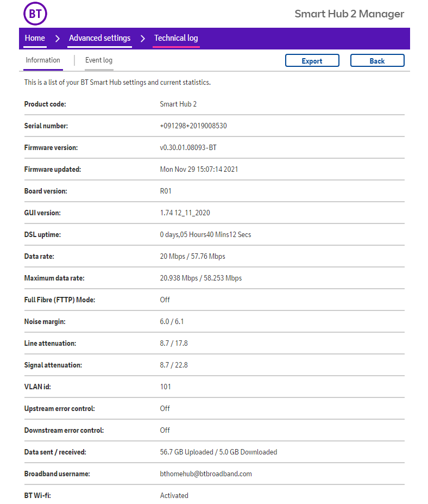Click the Full Fibre (FTTP) Mode label
428x504 pixels.
coord(60,300)
